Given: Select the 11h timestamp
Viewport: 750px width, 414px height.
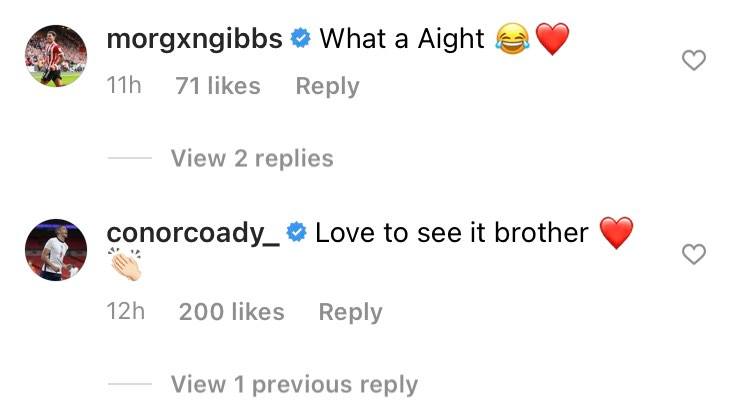Looking at the screenshot, I should point(124,86).
